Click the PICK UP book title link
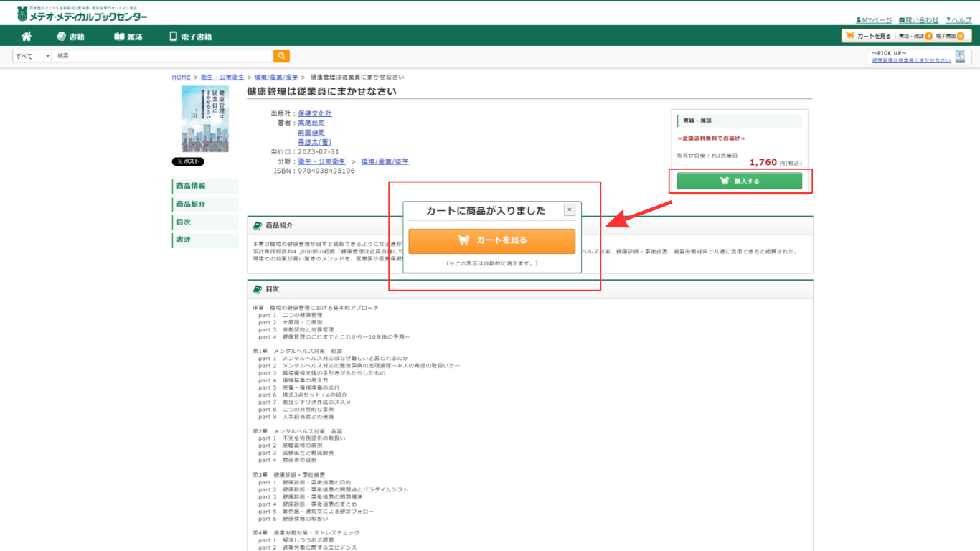Image resolution: width=980 pixels, height=551 pixels. [910, 60]
